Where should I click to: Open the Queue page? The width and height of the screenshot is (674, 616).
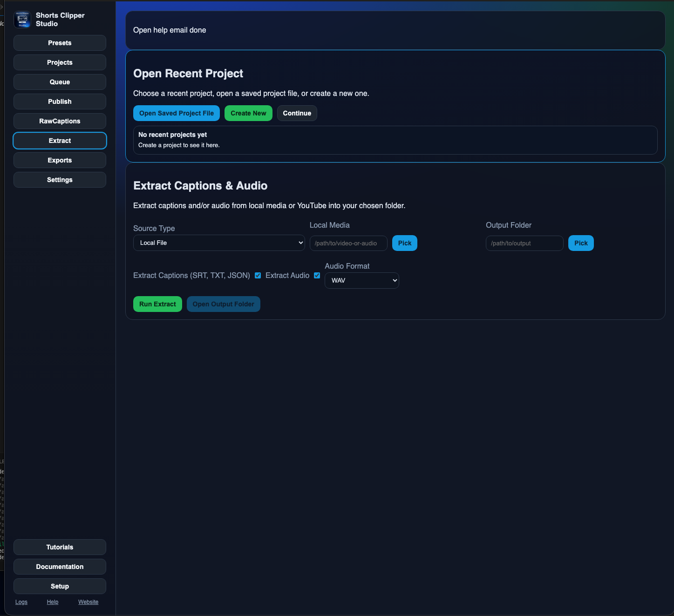click(60, 82)
